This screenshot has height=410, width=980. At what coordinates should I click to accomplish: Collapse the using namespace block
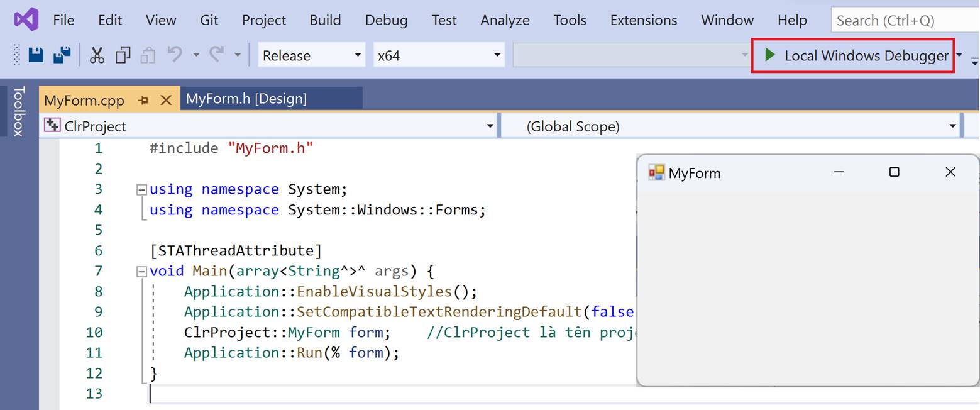(141, 189)
